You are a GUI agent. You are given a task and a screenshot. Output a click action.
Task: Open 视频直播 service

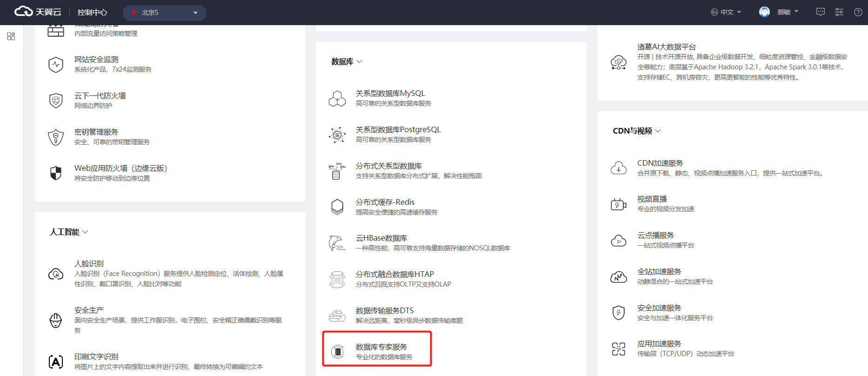(x=652, y=199)
